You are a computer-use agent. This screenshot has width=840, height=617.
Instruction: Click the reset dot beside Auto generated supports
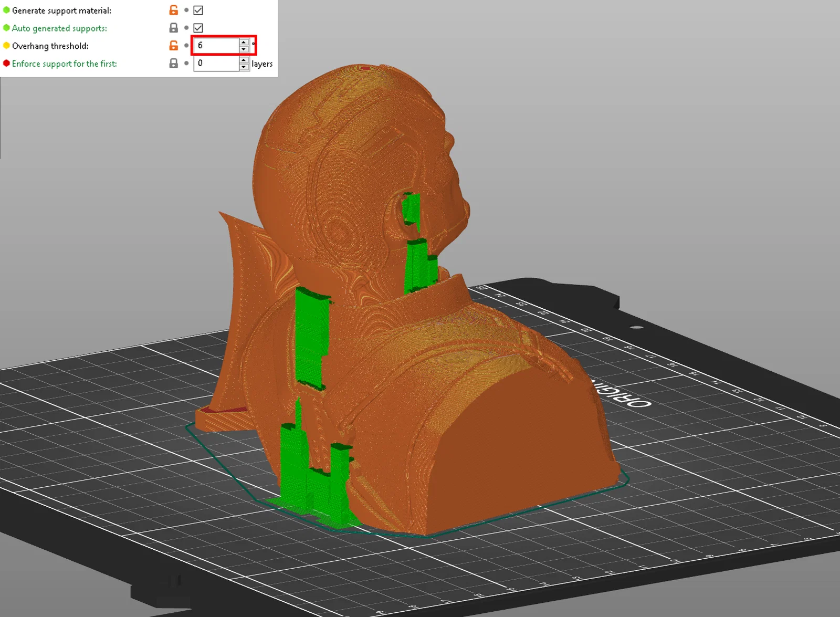[x=186, y=28]
